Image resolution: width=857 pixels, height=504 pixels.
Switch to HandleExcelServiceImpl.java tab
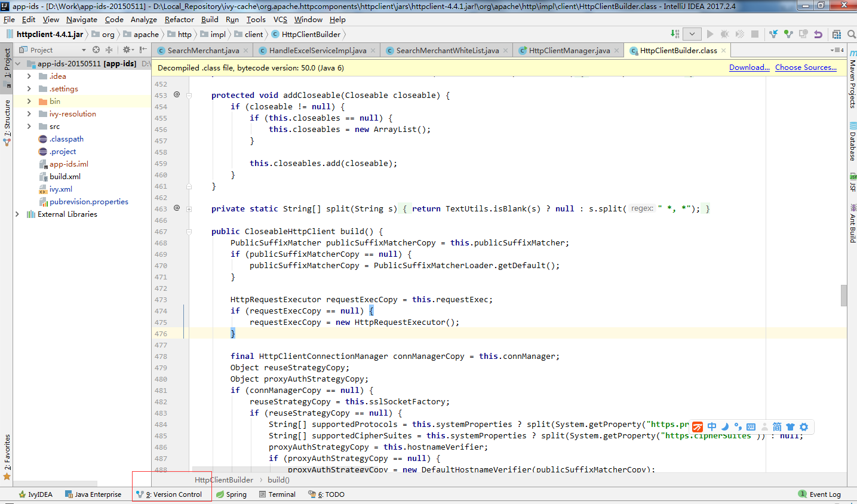[x=317, y=50]
